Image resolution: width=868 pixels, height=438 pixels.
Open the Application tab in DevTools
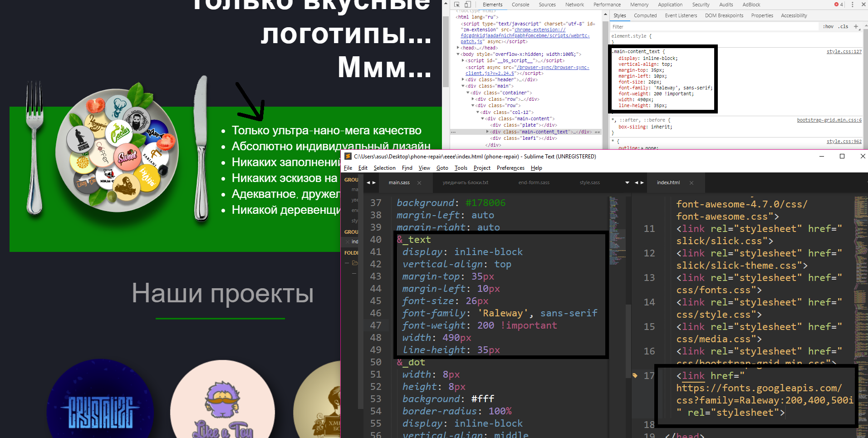670,5
